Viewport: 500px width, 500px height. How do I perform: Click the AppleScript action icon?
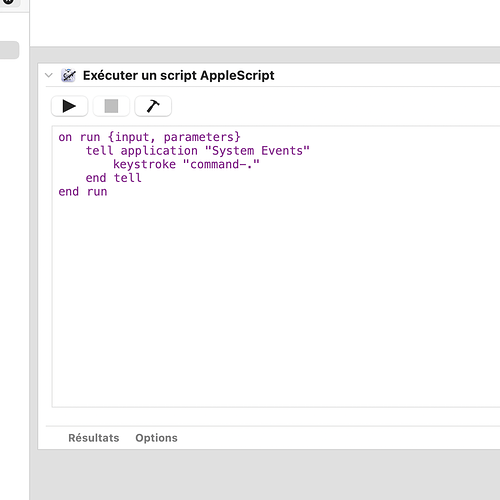click(68, 76)
